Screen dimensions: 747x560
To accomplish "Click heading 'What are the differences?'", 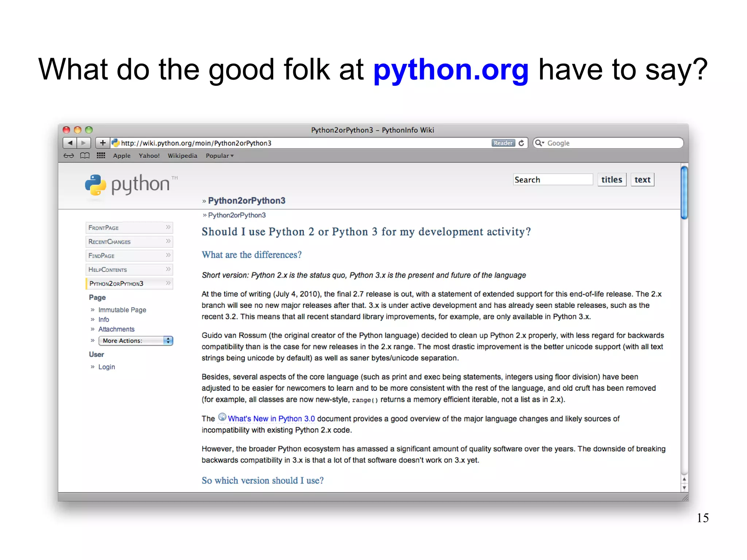I will 252,255.
